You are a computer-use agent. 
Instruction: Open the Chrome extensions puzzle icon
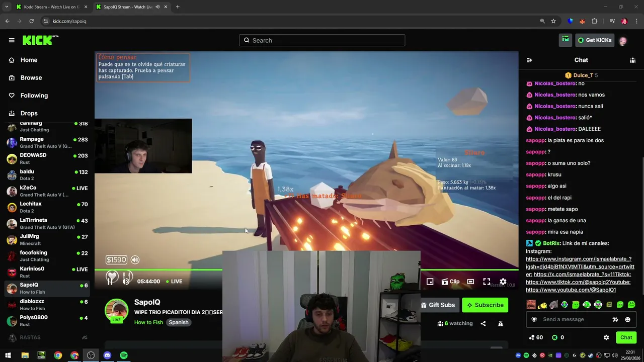594,21
